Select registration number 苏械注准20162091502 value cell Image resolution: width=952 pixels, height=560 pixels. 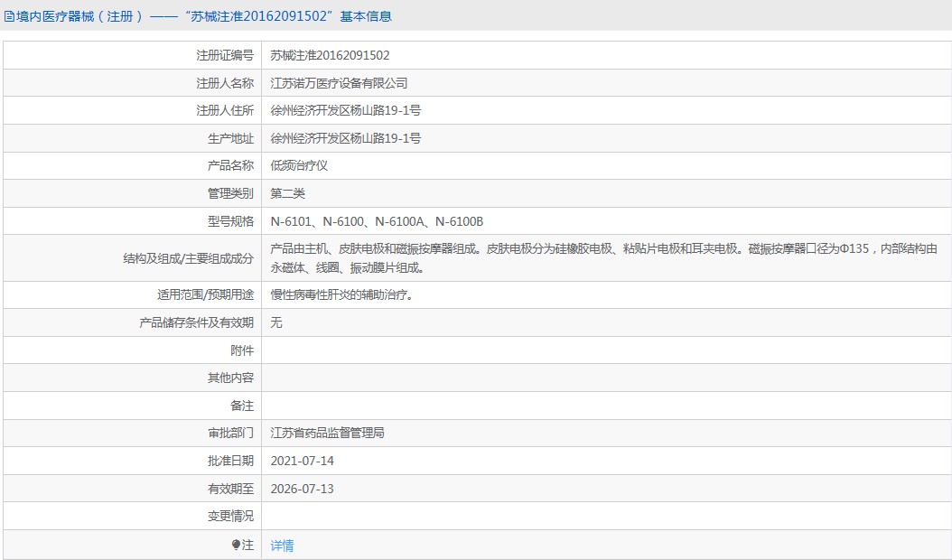coord(330,55)
